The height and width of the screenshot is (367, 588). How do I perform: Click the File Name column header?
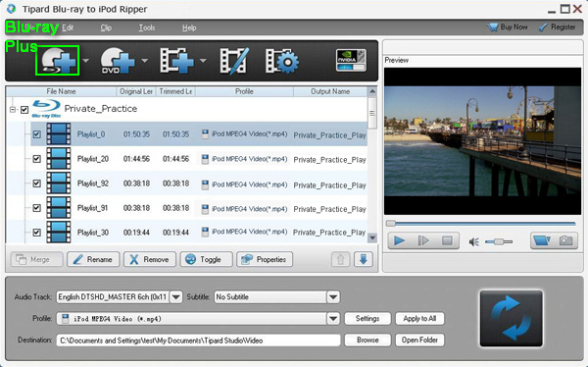pos(61,91)
